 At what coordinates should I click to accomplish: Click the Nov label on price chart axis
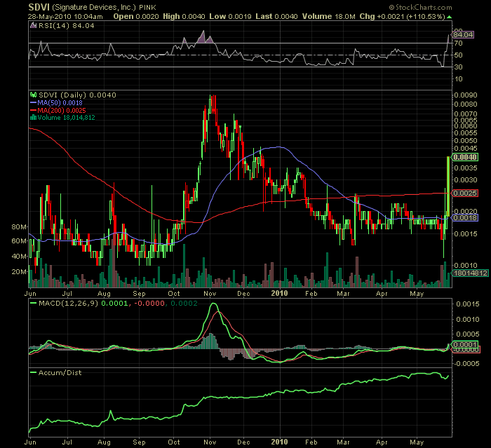pyautogui.click(x=210, y=294)
